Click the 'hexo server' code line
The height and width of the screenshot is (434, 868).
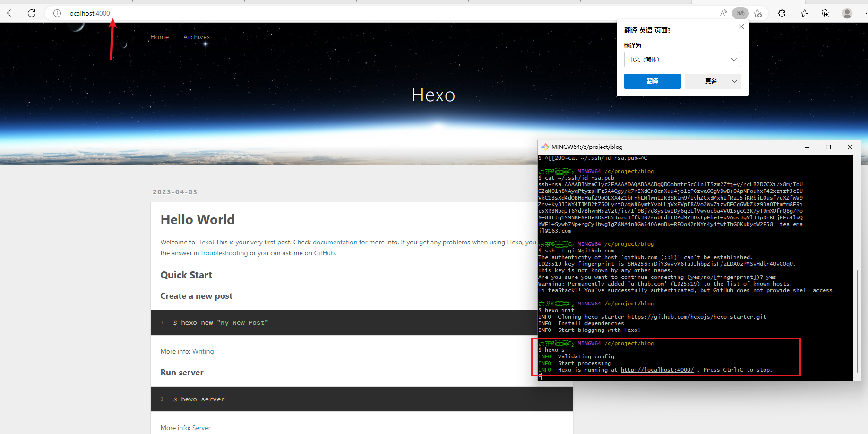tap(199, 399)
